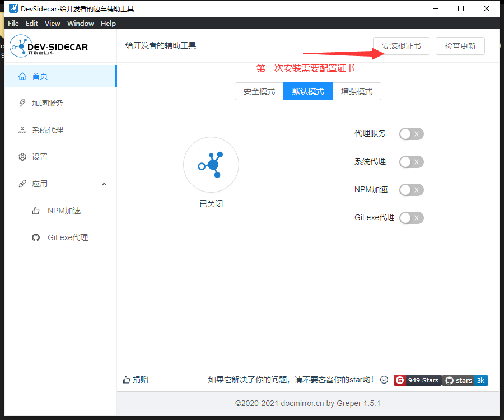Image resolution: width=504 pixels, height=420 pixels.
Task: Click the 检查更新 button
Action: (460, 46)
